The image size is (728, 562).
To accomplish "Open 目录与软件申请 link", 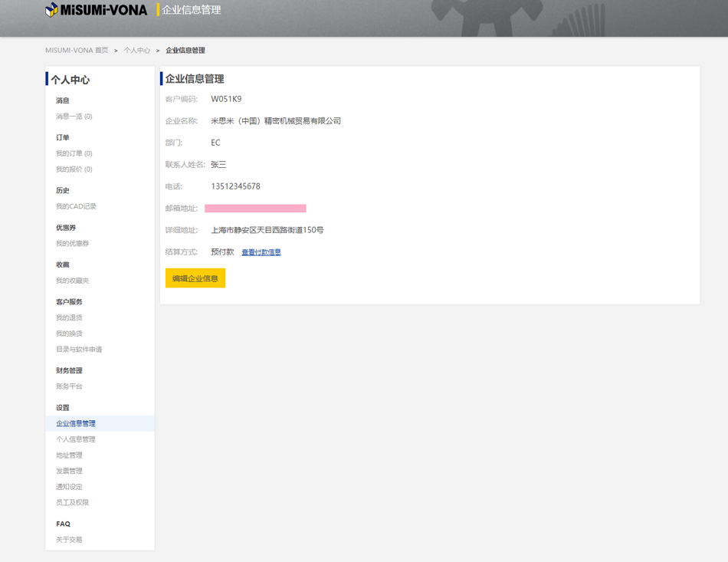I will pos(79,350).
